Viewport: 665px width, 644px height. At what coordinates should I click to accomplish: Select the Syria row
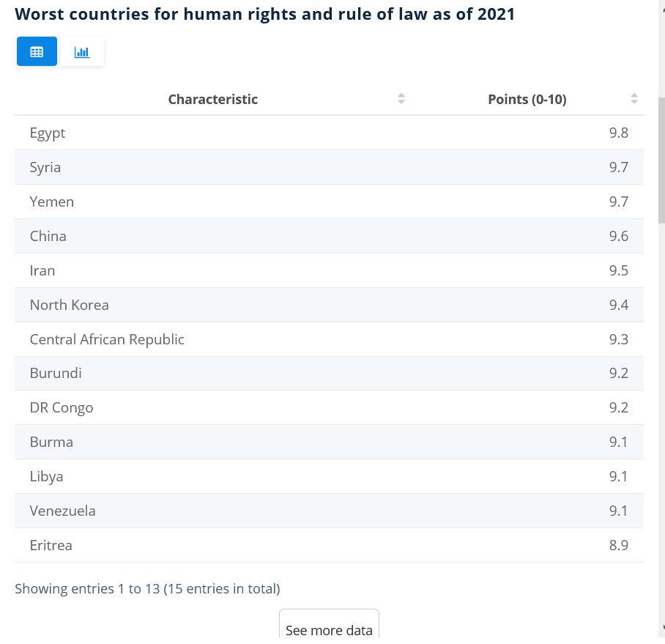(x=329, y=167)
